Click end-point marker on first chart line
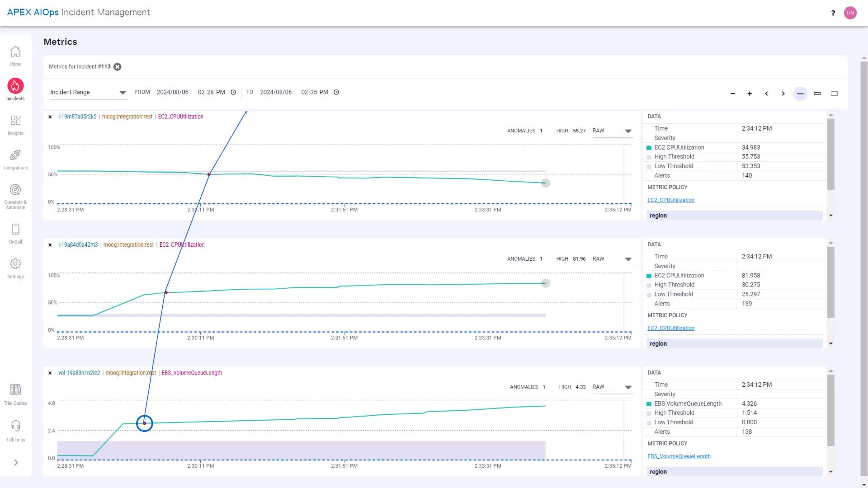The width and height of the screenshot is (868, 488). coord(546,183)
